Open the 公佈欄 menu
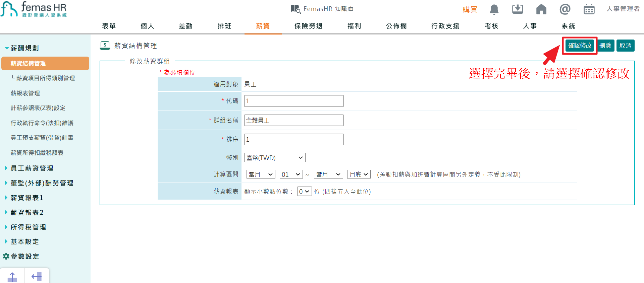The image size is (644, 283). 396,26
